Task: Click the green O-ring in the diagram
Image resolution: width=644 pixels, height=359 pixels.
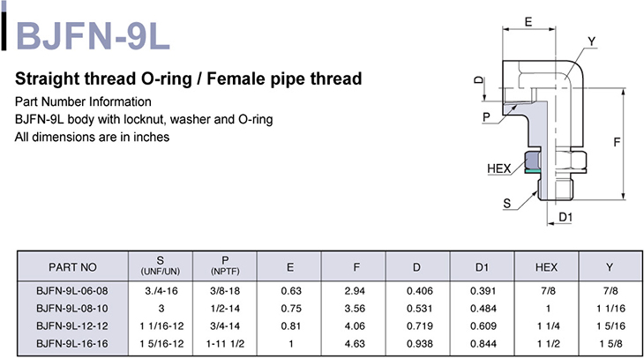Action: pyautogui.click(x=533, y=172)
